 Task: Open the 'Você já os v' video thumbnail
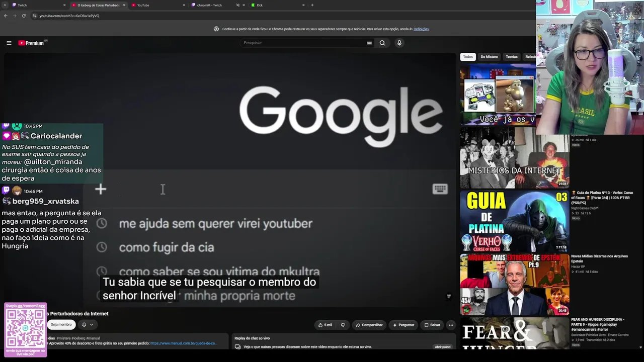498,95
